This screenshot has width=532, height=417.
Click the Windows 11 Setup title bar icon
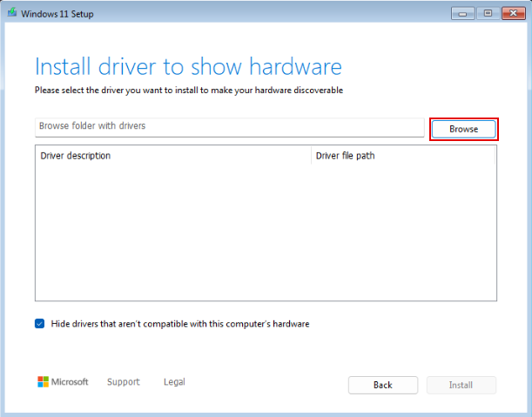[12, 13]
